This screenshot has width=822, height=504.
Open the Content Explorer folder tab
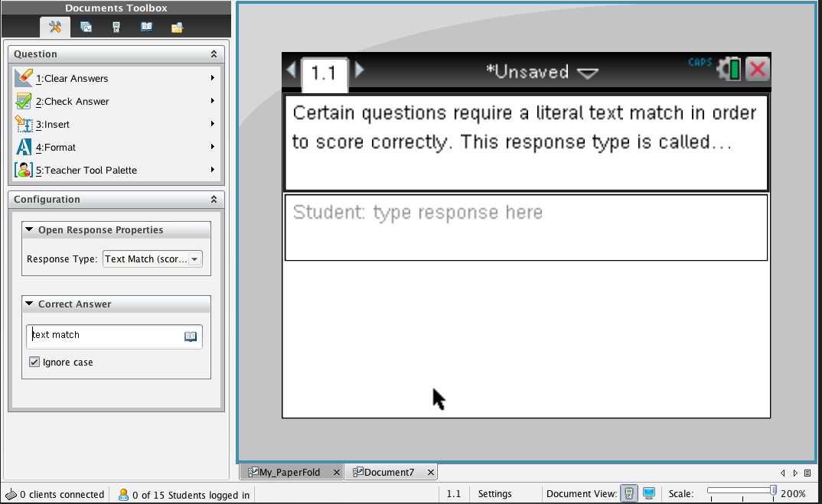(x=177, y=28)
